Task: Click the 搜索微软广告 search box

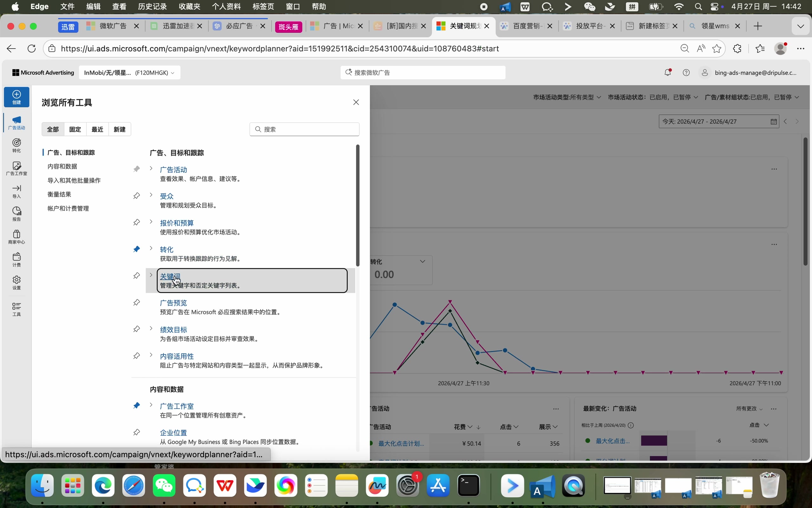Action: coord(423,73)
